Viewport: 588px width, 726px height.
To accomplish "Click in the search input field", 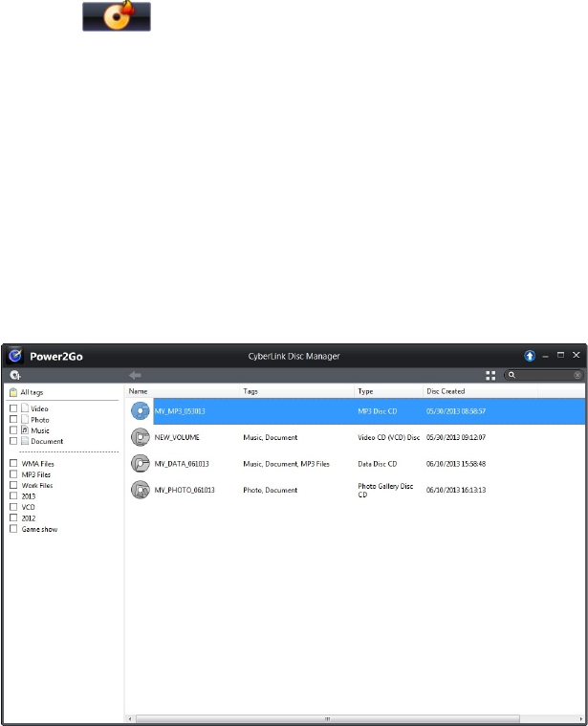I will [x=545, y=375].
